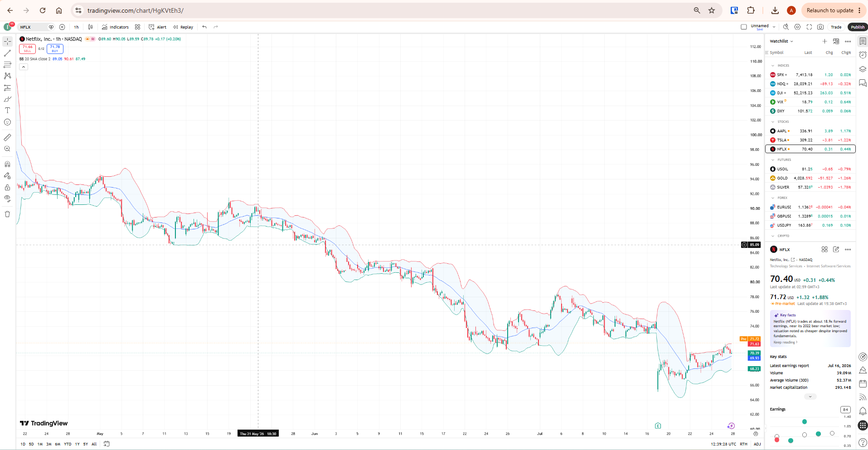Image resolution: width=868 pixels, height=450 pixels.
Task: Toggle ADJ adjustment setting
Action: coord(757,444)
